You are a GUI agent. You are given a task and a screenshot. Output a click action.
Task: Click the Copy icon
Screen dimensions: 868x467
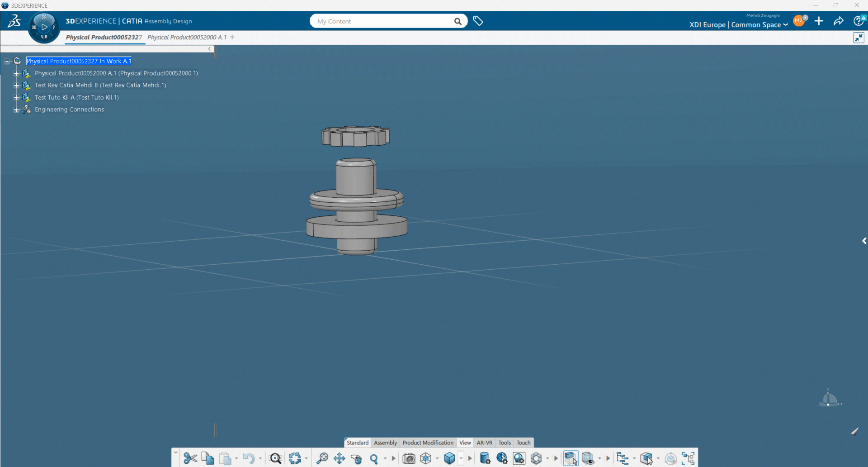tap(208, 458)
